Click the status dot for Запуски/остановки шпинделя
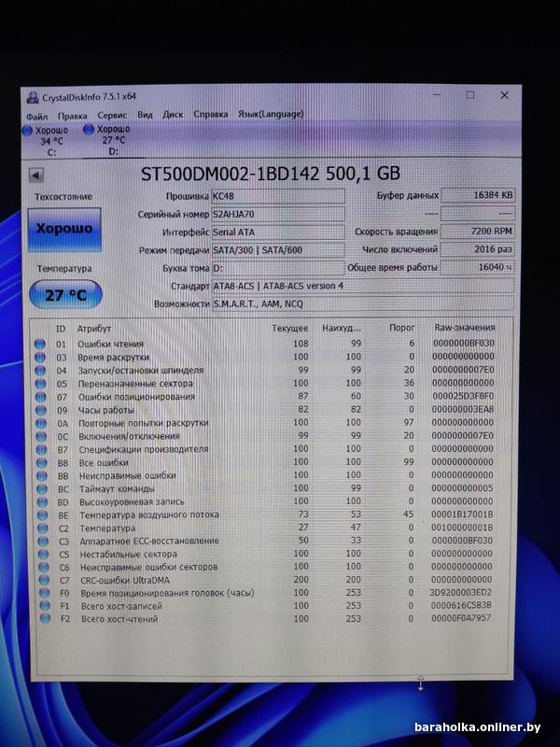 pyautogui.click(x=40, y=371)
